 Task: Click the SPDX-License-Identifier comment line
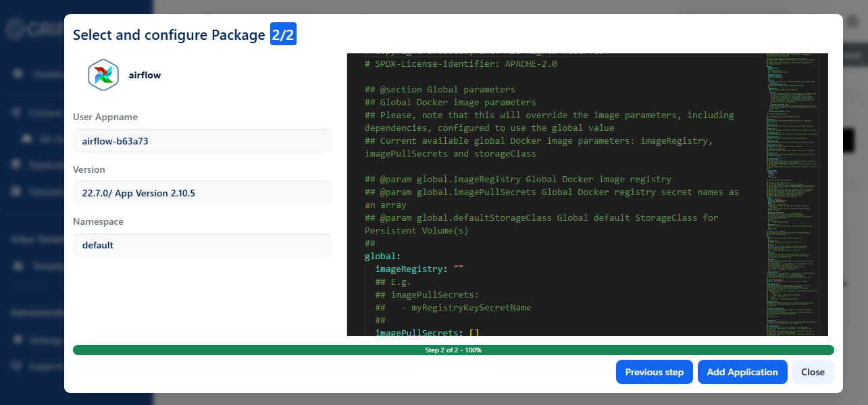coord(461,64)
